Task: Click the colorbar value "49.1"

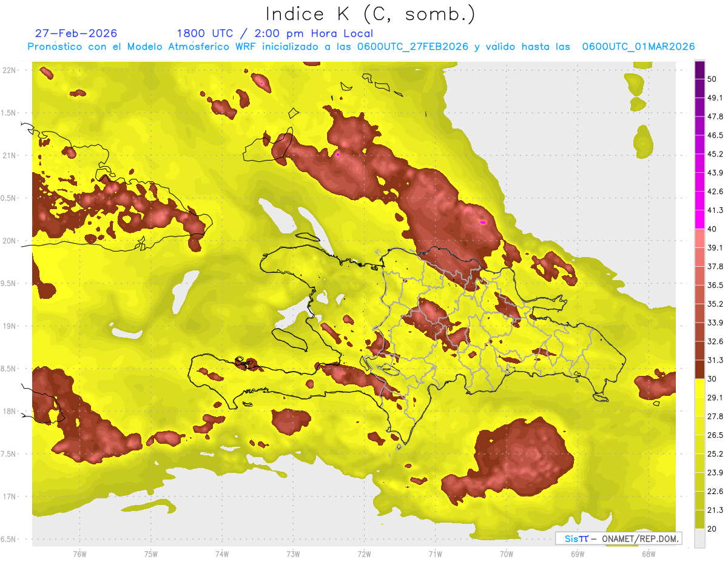Action: point(715,98)
